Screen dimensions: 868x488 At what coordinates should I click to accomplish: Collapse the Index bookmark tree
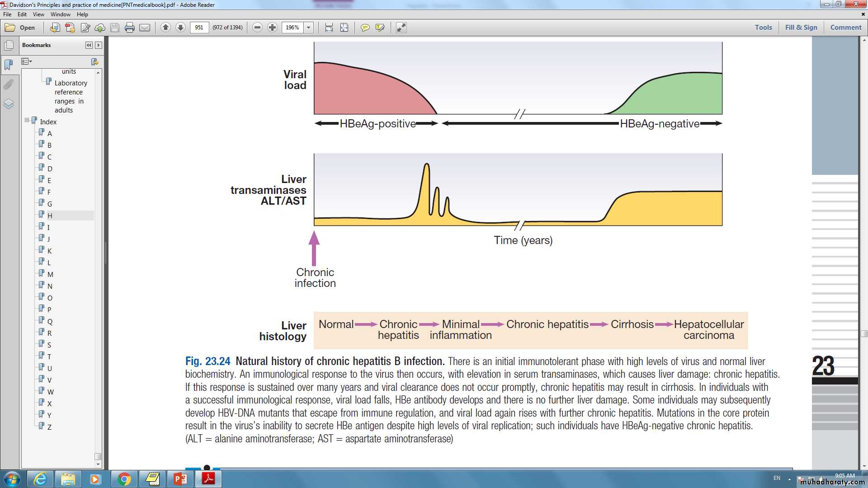(x=27, y=120)
